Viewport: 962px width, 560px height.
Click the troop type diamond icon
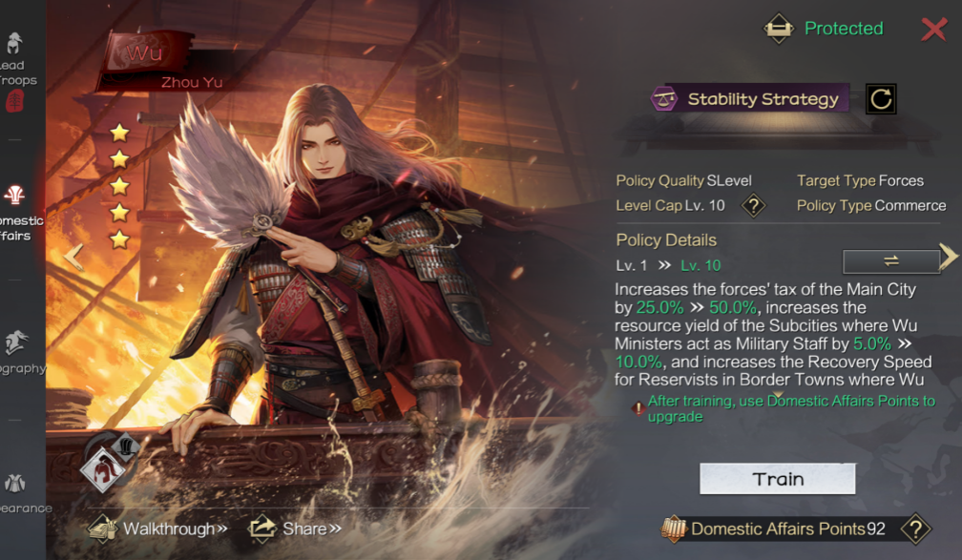point(103,469)
